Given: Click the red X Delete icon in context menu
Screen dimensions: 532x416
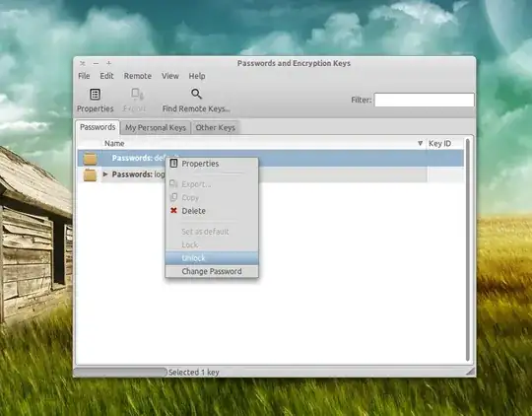Looking at the screenshot, I should [x=173, y=211].
